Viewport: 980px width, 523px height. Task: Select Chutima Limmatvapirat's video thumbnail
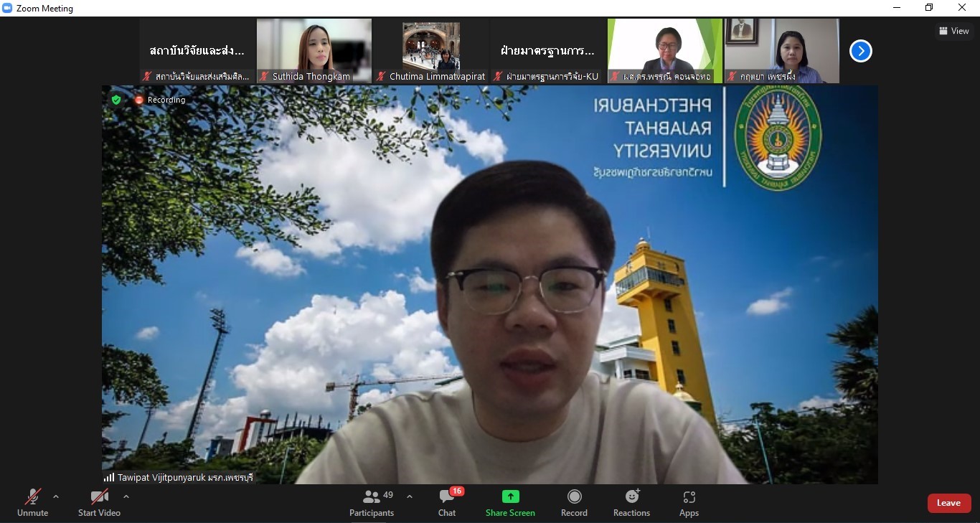tap(431, 50)
